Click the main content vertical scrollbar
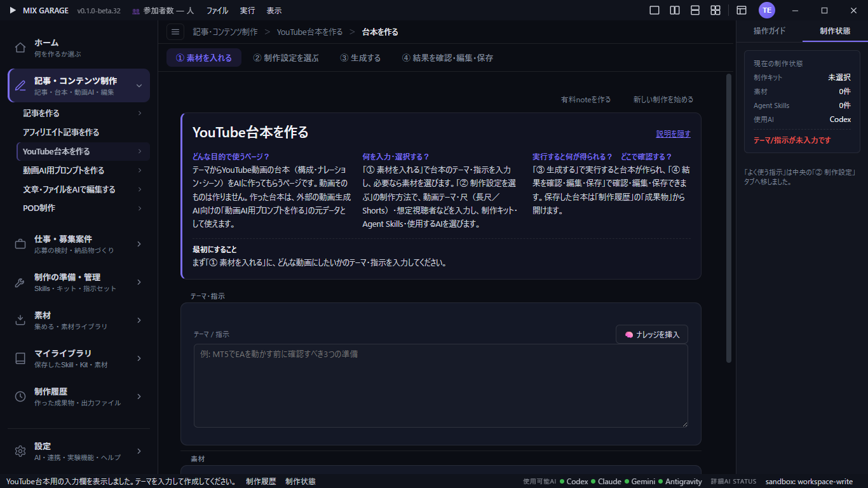This screenshot has width=868, height=488. click(729, 218)
